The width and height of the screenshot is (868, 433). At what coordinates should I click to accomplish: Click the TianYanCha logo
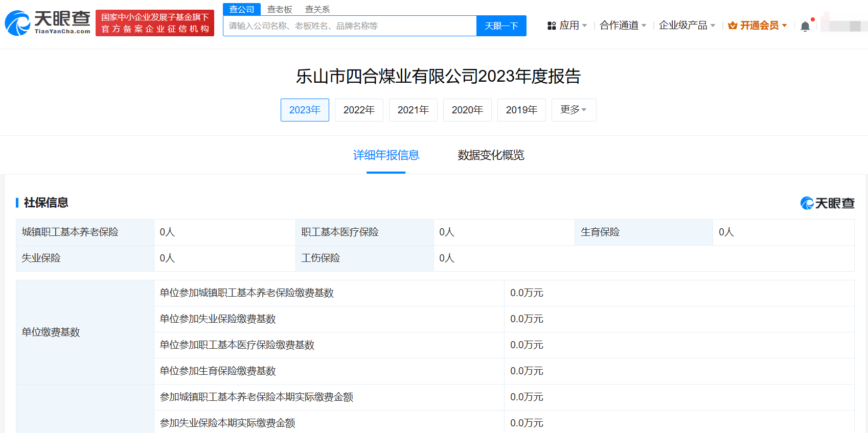pyautogui.click(x=48, y=23)
